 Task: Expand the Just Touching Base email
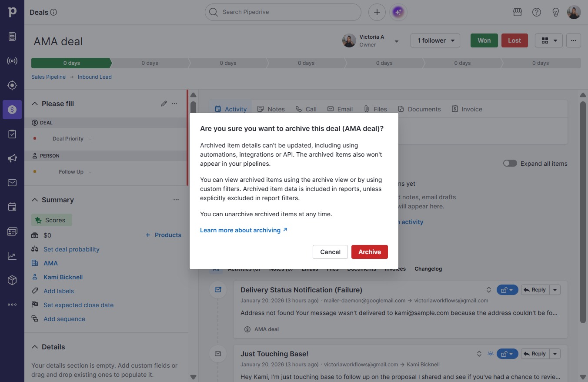coord(479,354)
